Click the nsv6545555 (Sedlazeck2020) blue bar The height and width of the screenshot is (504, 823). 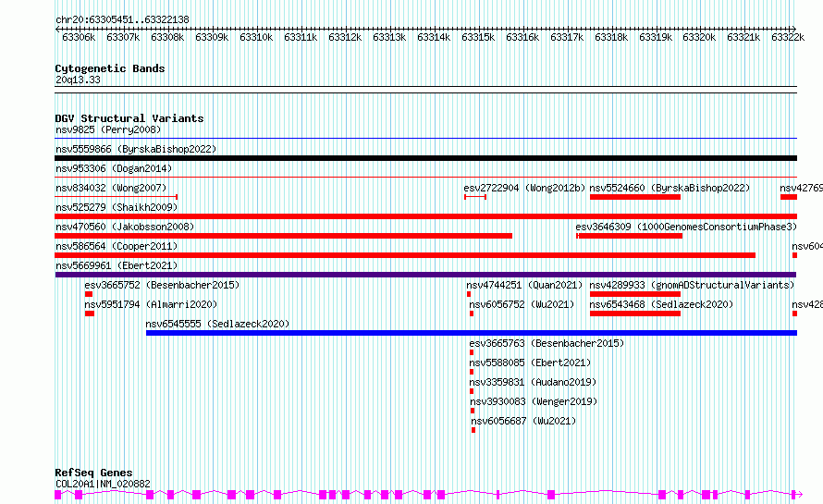pyautogui.click(x=472, y=333)
